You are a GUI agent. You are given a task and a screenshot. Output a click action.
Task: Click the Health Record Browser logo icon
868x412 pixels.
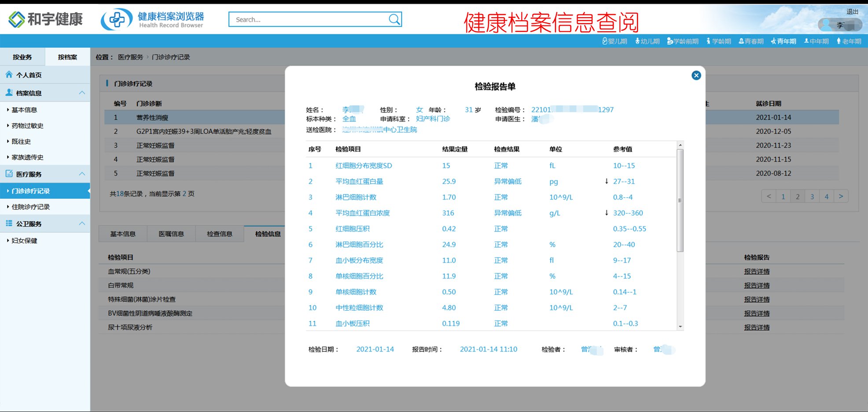coord(117,19)
